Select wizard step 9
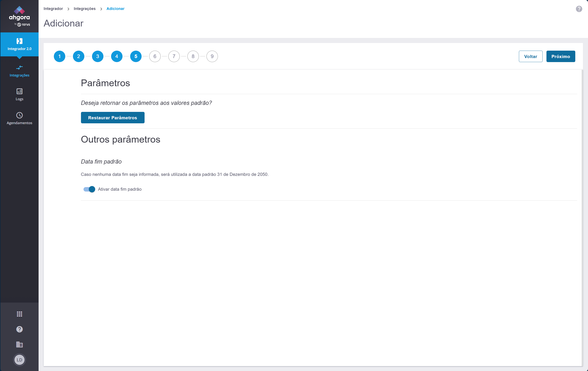Screen dimensions: 588x371 pyautogui.click(x=212, y=56)
